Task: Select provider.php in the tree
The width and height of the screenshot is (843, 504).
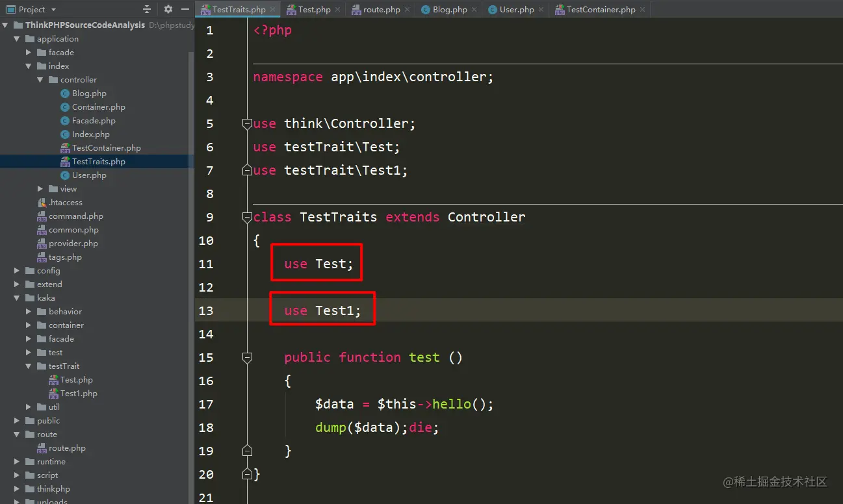Action: coord(73,244)
